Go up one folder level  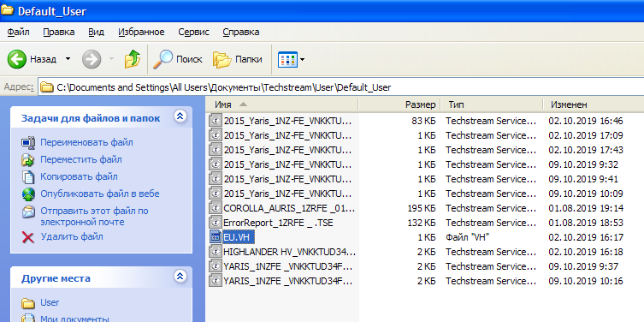click(x=133, y=59)
